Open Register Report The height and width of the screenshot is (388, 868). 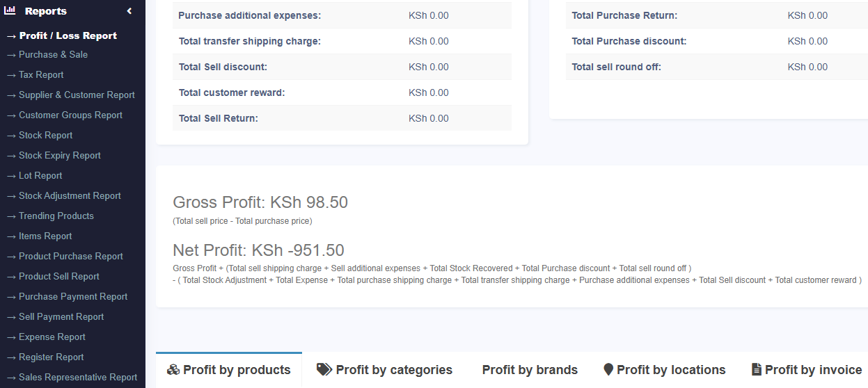[45, 357]
